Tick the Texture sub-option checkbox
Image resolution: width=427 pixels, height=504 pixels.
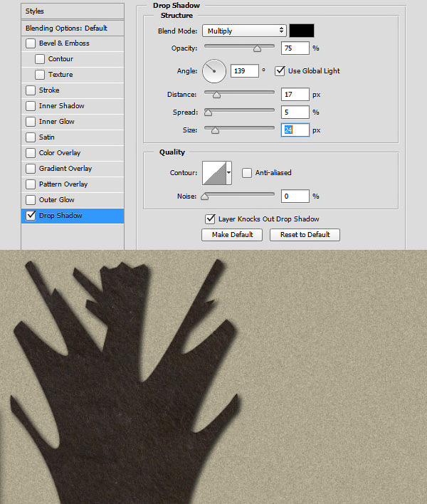coord(40,75)
